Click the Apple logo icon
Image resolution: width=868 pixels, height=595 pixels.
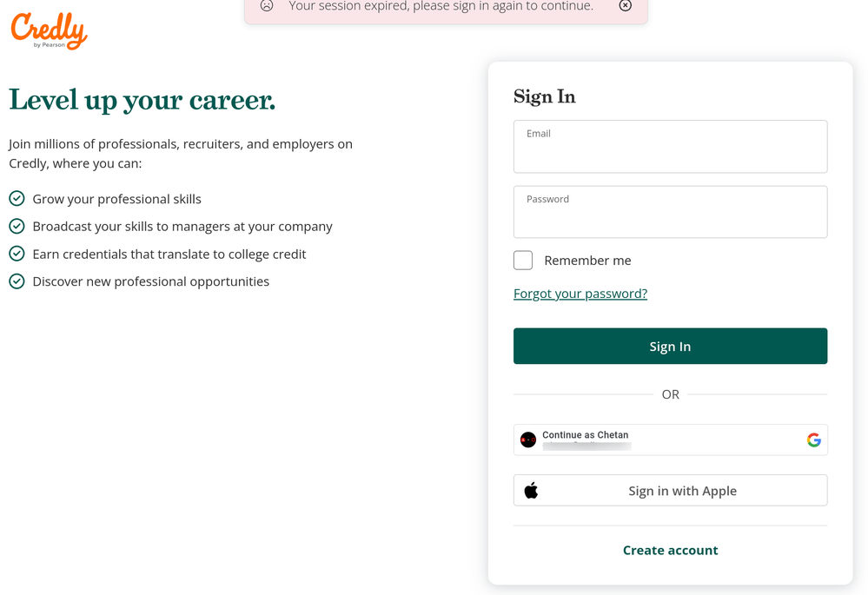coord(531,491)
